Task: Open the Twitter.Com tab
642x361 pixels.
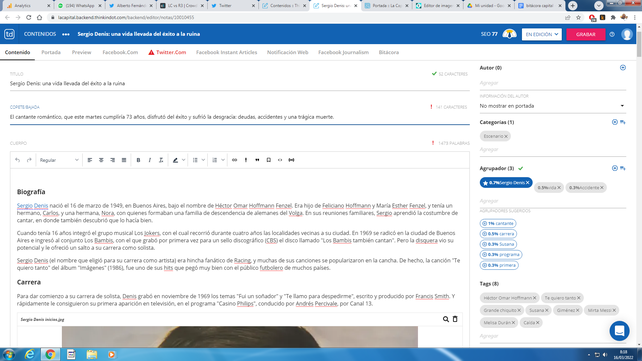Action: click(x=167, y=52)
